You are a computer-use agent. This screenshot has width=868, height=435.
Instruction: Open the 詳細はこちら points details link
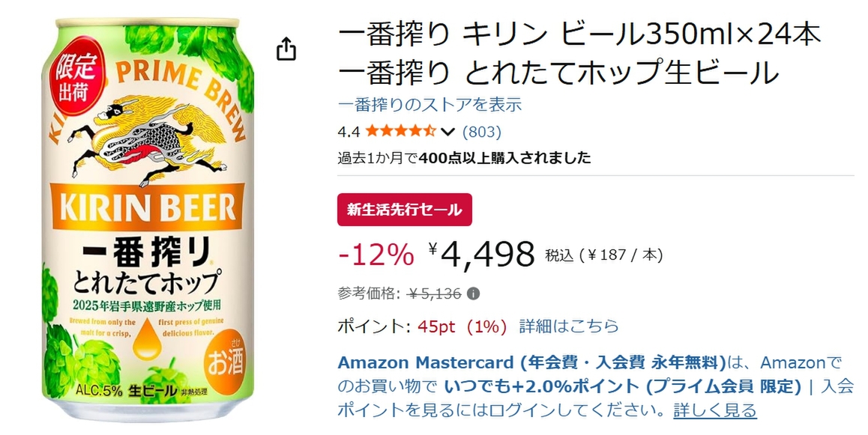[x=569, y=326]
